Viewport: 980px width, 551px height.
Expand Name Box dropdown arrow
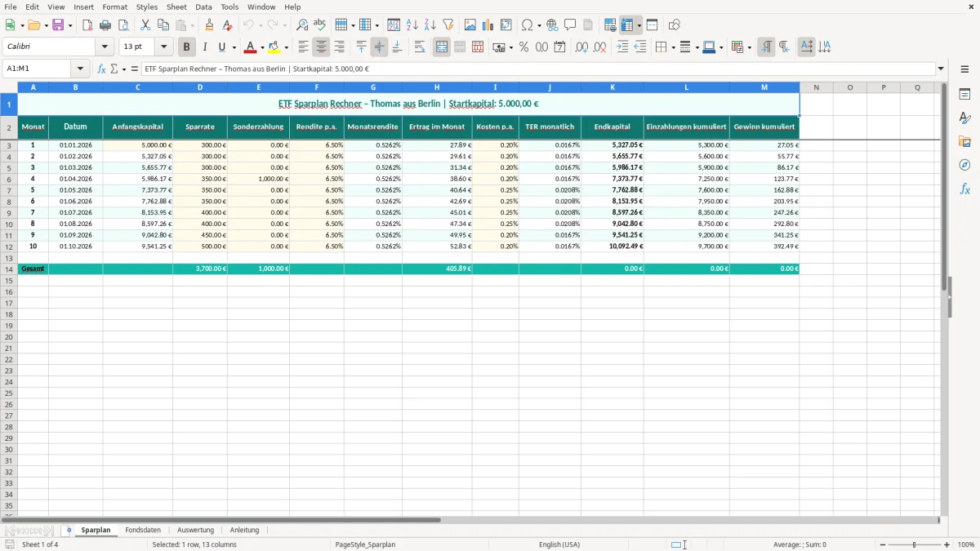[80, 69]
